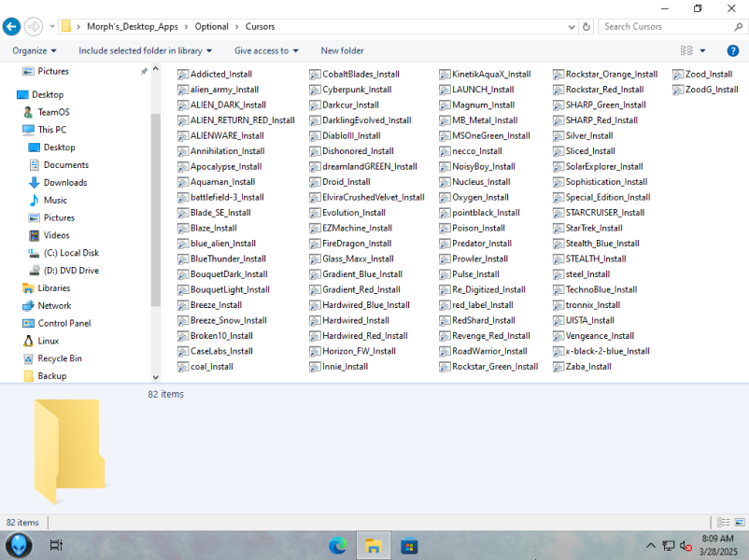The height and width of the screenshot is (560, 749).
Task: Select the ZoodG_Install file icon
Action: pyautogui.click(x=677, y=90)
